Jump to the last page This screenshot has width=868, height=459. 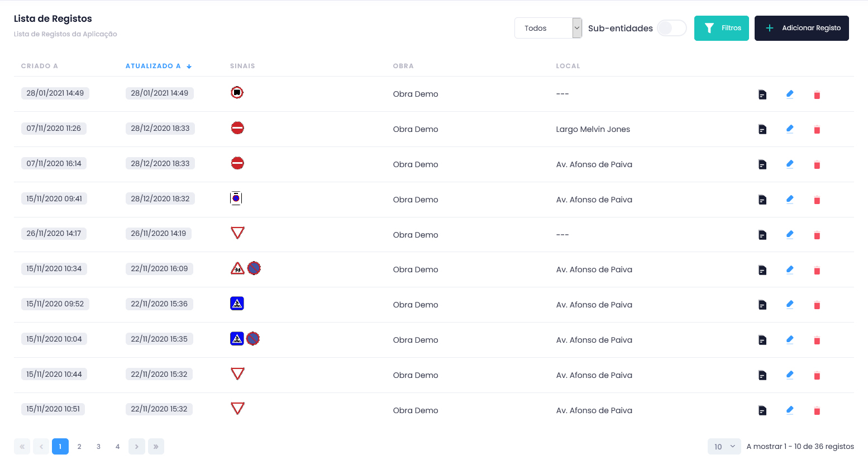tap(156, 446)
